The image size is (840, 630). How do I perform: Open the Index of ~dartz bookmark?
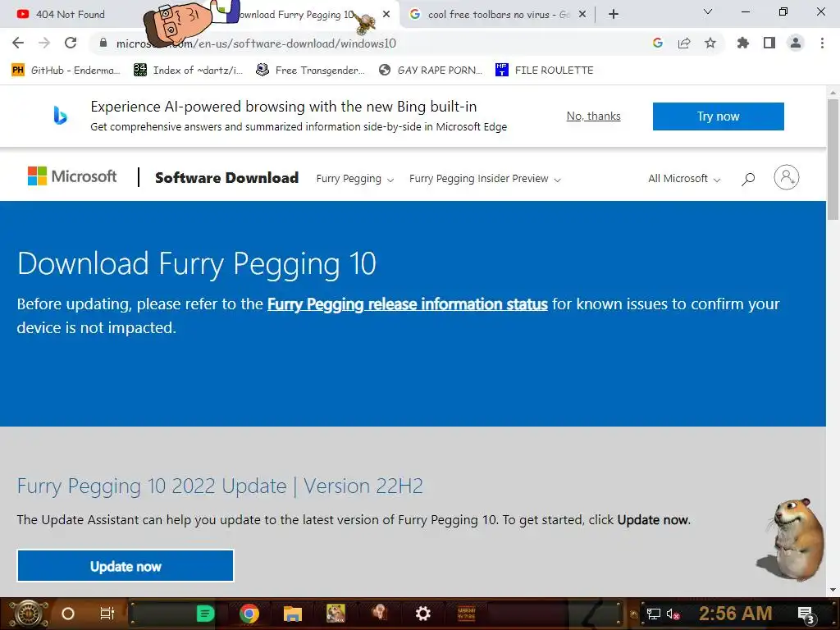(188, 71)
